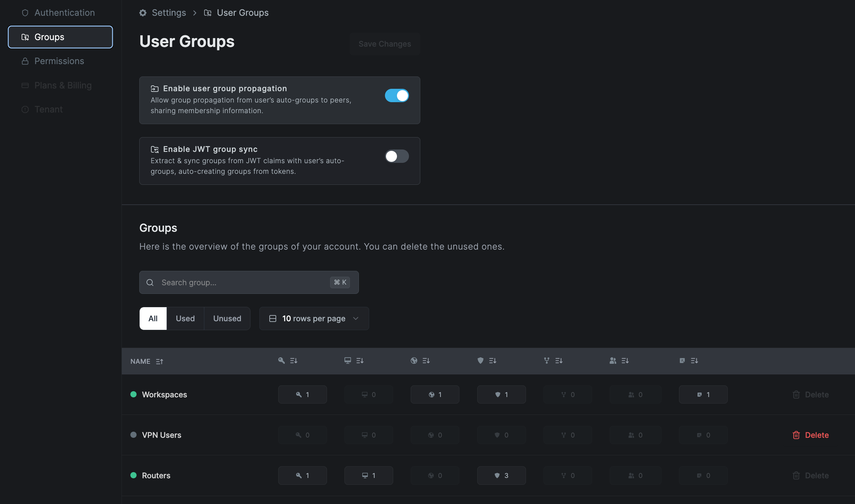Click the sort icon beside the key column
Viewport: 855px width, 504px height.
(293, 360)
